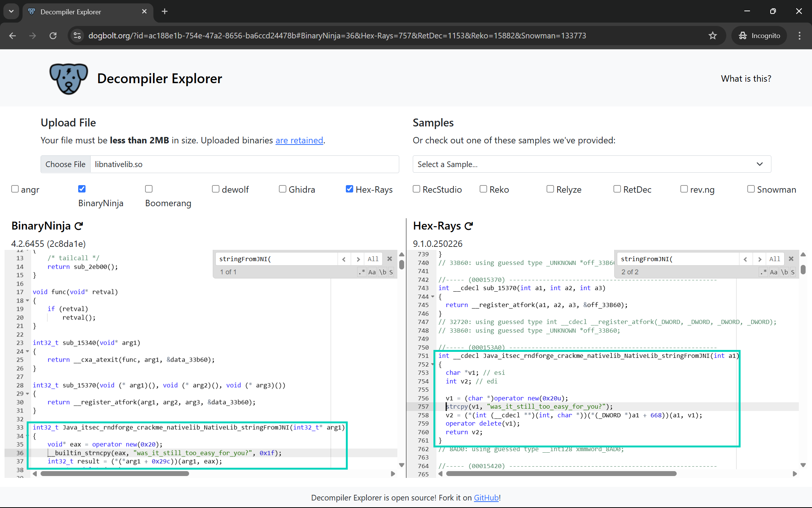Open the 'are retained' link

299,140
